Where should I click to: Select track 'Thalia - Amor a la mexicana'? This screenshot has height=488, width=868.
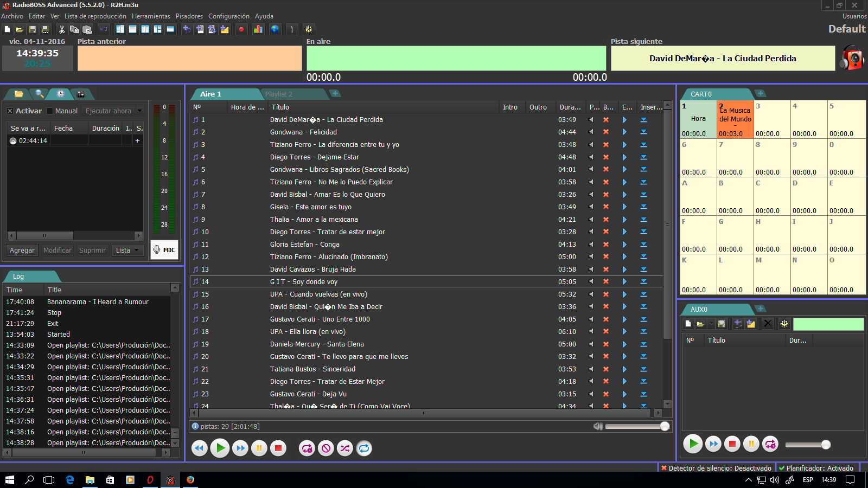[x=426, y=219]
